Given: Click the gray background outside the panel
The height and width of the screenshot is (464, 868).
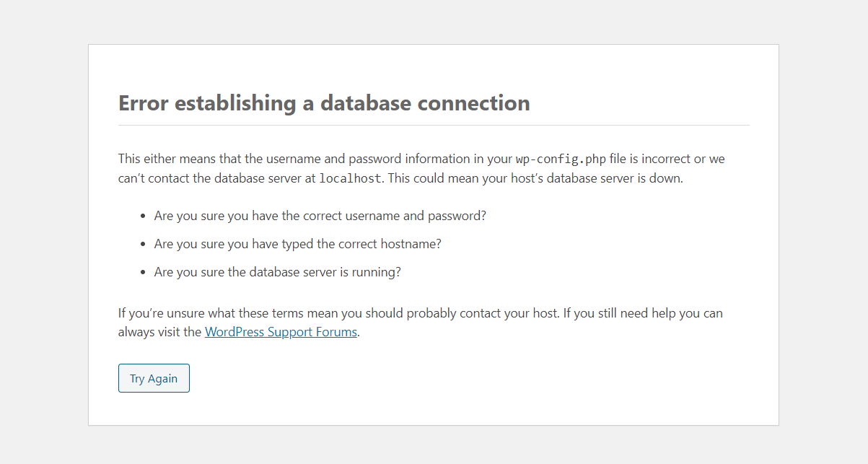Looking at the screenshot, I should pos(43,231).
